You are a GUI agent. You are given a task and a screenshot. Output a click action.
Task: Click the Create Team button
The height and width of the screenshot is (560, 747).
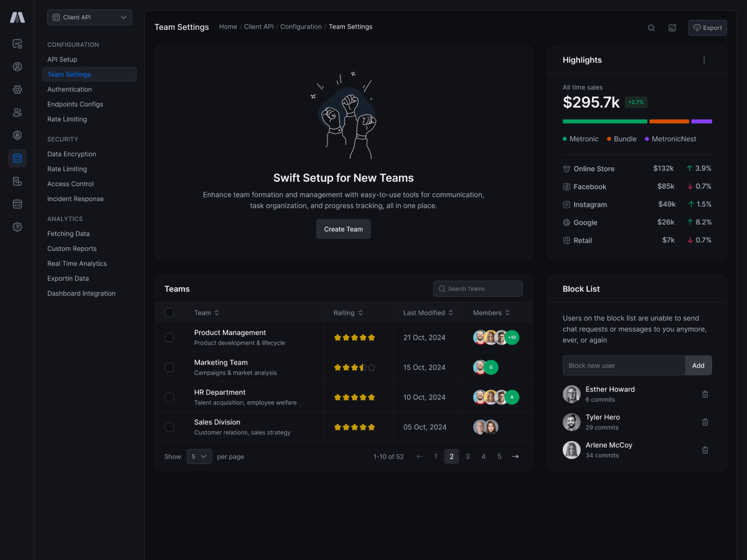pyautogui.click(x=343, y=229)
